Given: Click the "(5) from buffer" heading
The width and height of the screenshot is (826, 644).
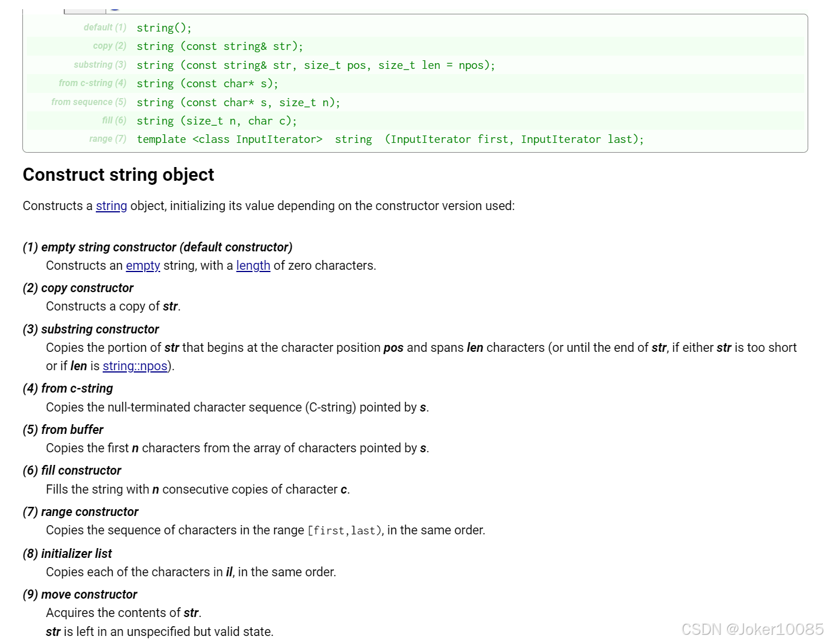Looking at the screenshot, I should (x=63, y=430).
